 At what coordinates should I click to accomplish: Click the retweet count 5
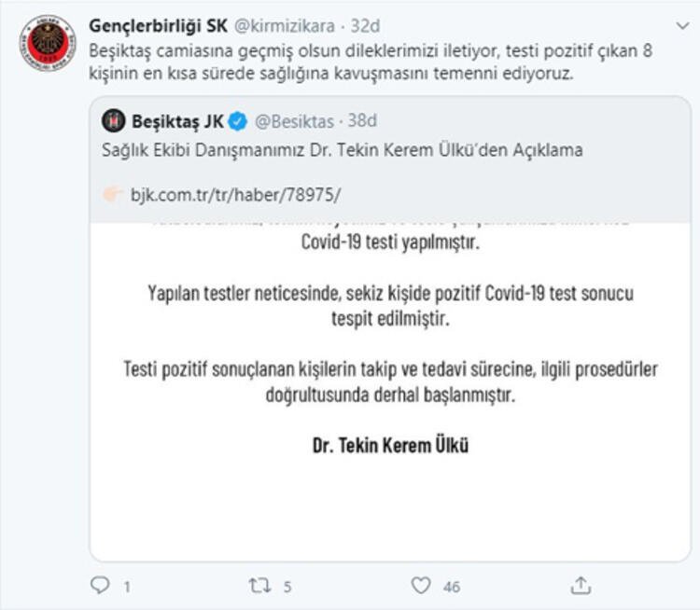[287, 587]
